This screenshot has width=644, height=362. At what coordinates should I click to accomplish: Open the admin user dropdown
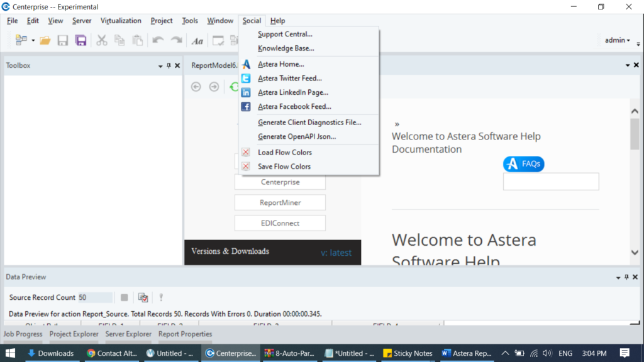(x=617, y=40)
